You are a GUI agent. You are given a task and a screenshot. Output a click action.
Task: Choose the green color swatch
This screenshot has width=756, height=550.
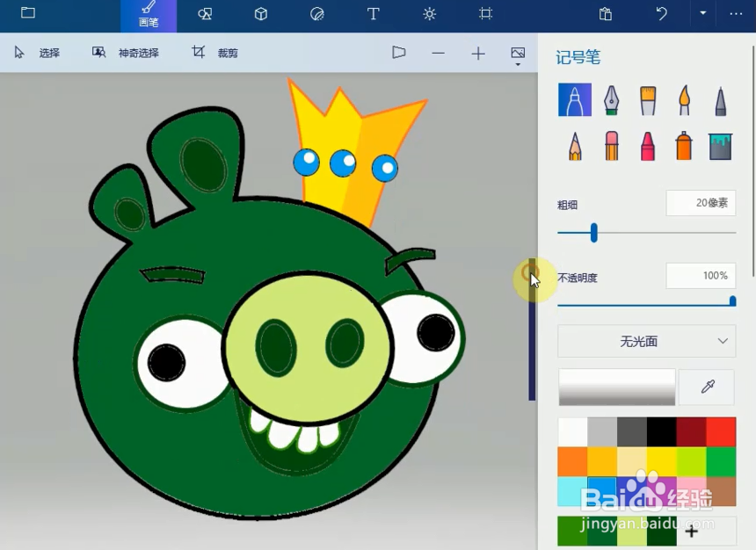pyautogui.click(x=722, y=462)
